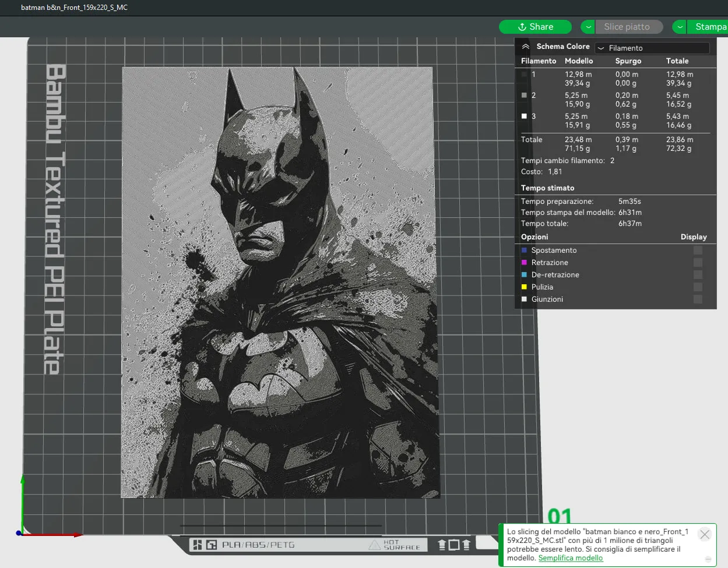This screenshot has height=568, width=728.
Task: Click the window title batman b&n_Front_159x220_S_MC
Action: (74, 8)
